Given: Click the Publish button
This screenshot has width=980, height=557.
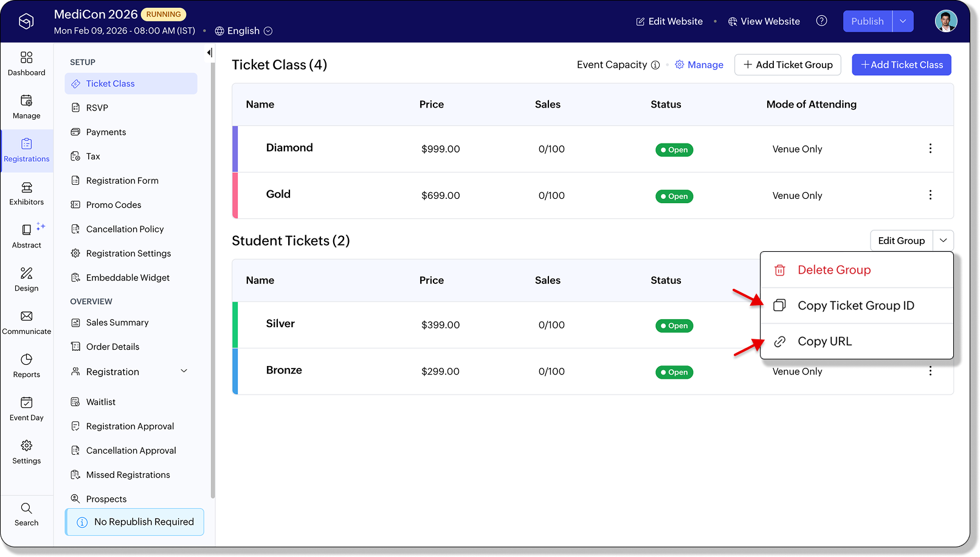Looking at the screenshot, I should pos(868,21).
